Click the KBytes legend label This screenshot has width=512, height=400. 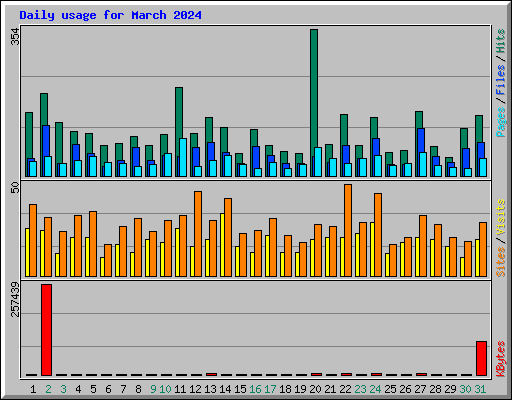(501, 359)
